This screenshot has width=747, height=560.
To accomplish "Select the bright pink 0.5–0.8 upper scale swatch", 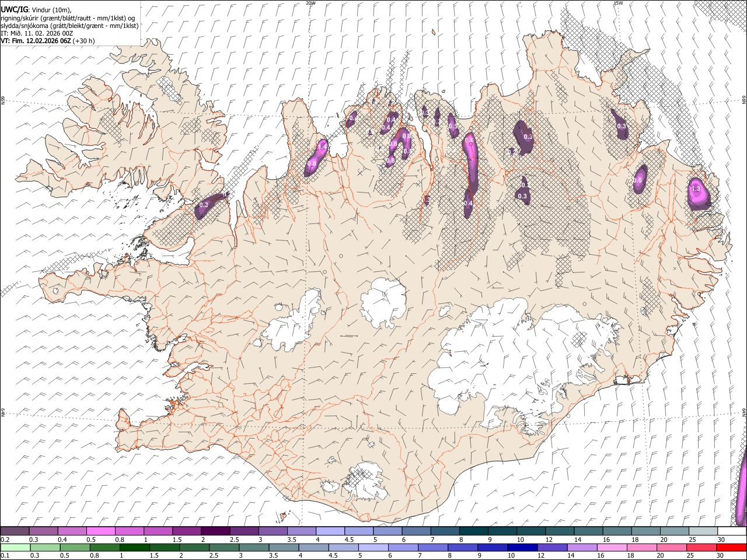I will 100,531.
